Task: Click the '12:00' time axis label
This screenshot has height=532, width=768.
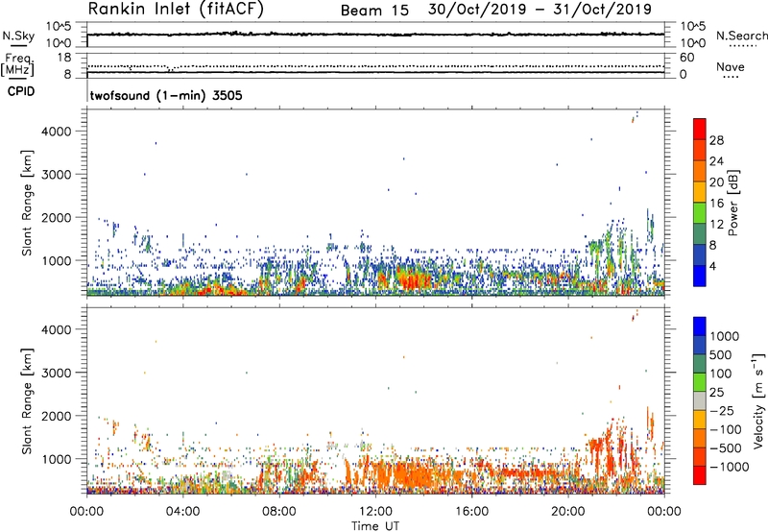Action: 375,512
